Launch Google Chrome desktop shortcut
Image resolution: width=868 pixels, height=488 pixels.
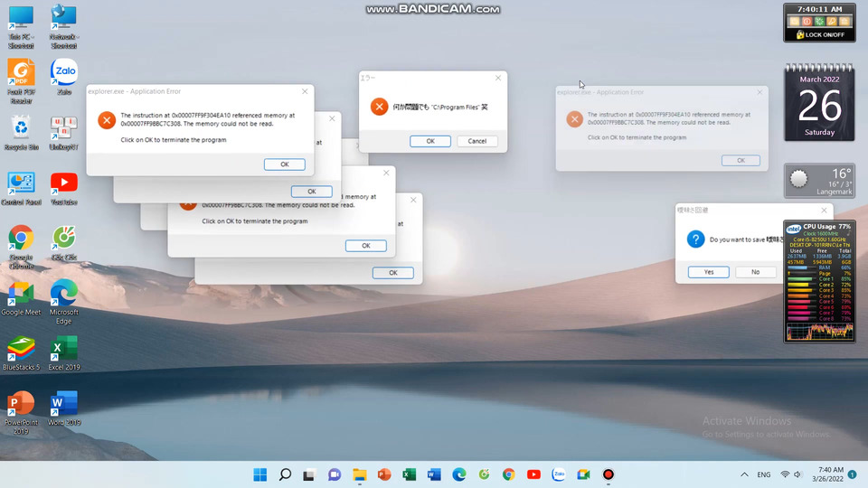[21, 247]
